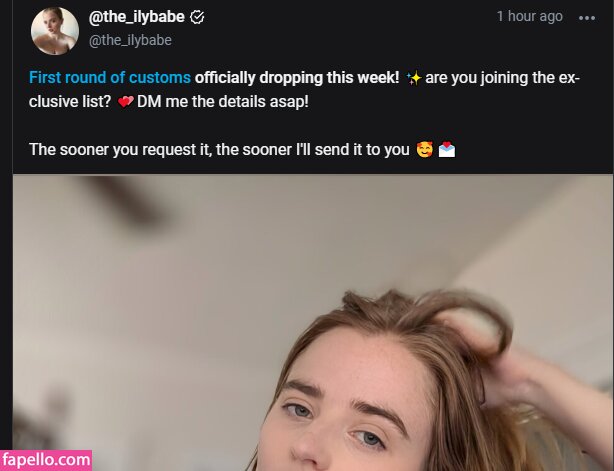Click the "The sooner you request it" line
This screenshot has width=614, height=471.
click(x=120, y=150)
